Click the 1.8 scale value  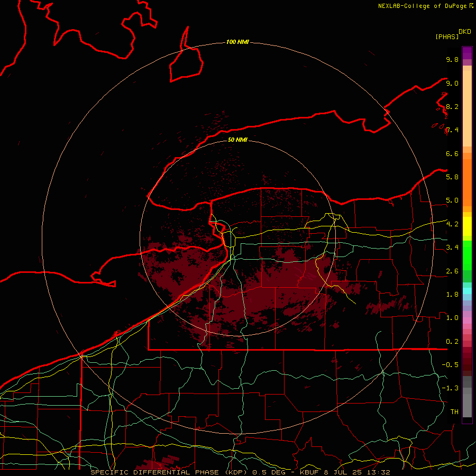[452, 295]
